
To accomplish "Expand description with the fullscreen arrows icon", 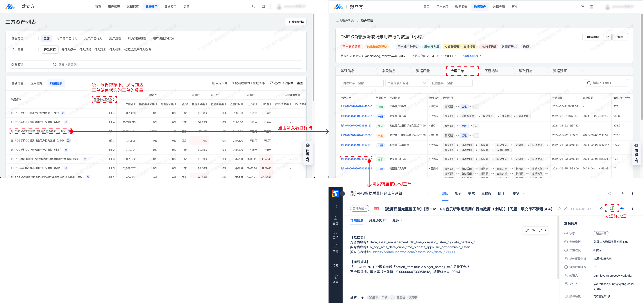I will 540,230.
